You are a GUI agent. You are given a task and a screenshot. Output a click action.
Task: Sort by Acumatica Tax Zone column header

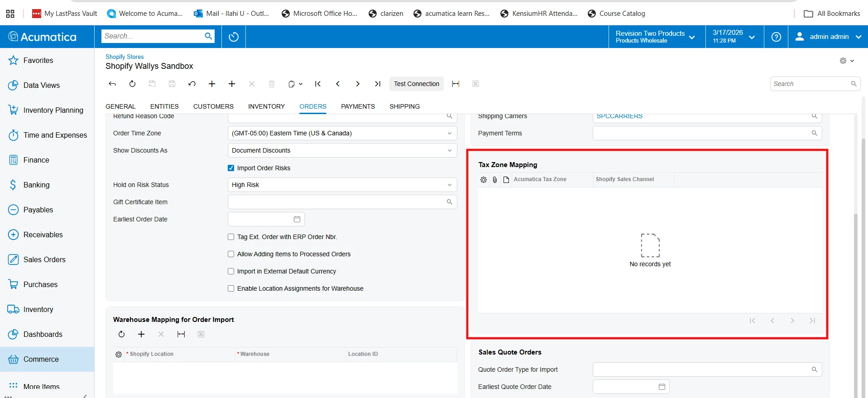click(540, 179)
